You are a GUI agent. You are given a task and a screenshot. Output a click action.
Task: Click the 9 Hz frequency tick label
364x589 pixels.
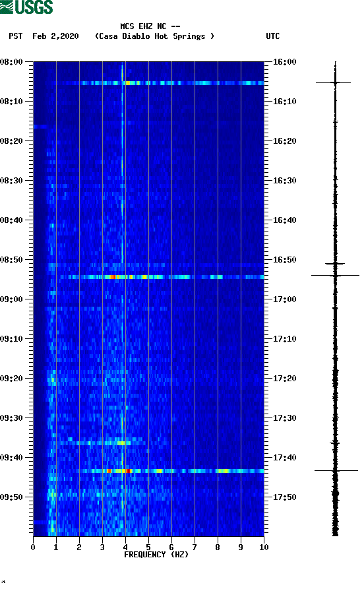[x=241, y=547]
